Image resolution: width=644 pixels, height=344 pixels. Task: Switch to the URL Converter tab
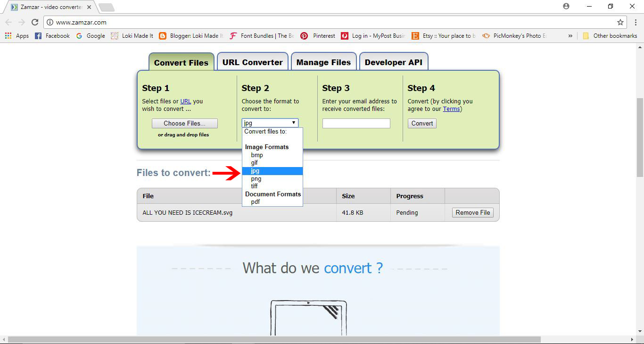click(x=253, y=62)
